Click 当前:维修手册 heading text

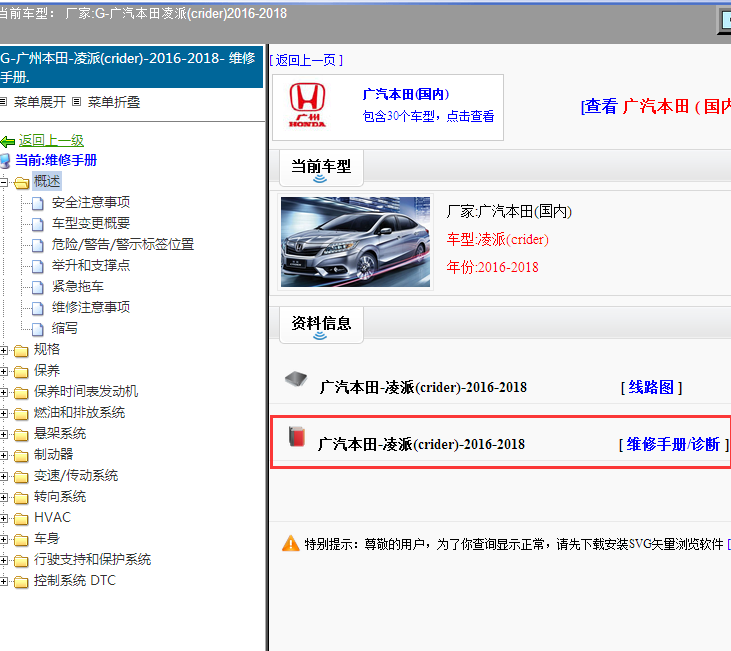click(x=56, y=160)
